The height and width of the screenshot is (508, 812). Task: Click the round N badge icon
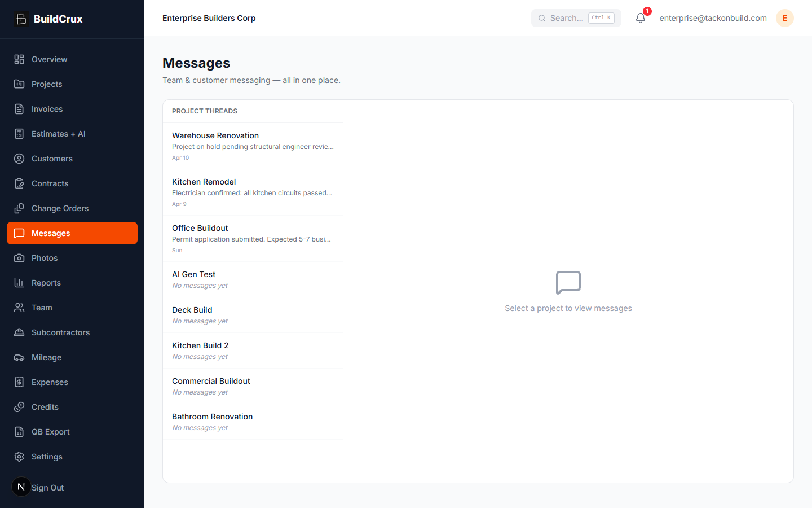[x=21, y=487]
